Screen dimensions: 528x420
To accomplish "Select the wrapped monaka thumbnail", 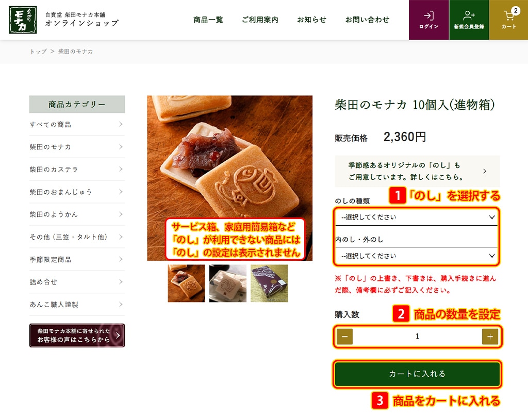I will click(x=227, y=283).
